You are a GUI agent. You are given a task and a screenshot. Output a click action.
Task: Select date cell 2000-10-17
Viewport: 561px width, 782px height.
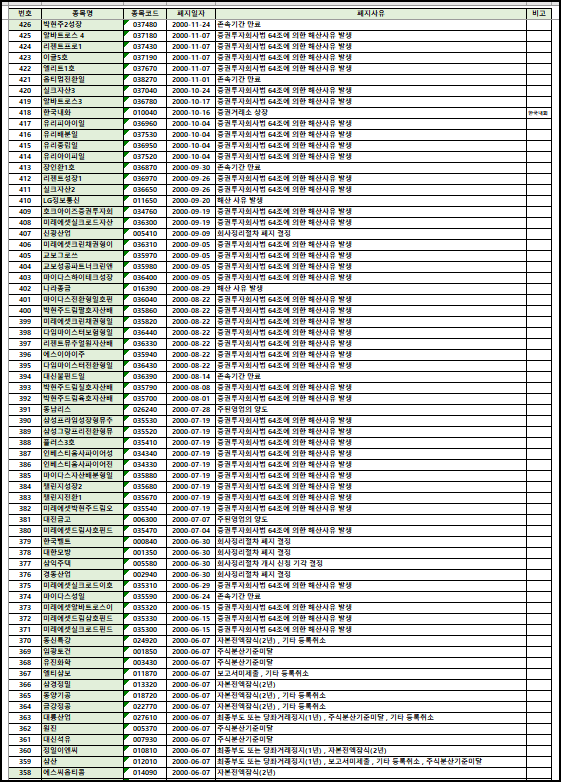(x=190, y=101)
